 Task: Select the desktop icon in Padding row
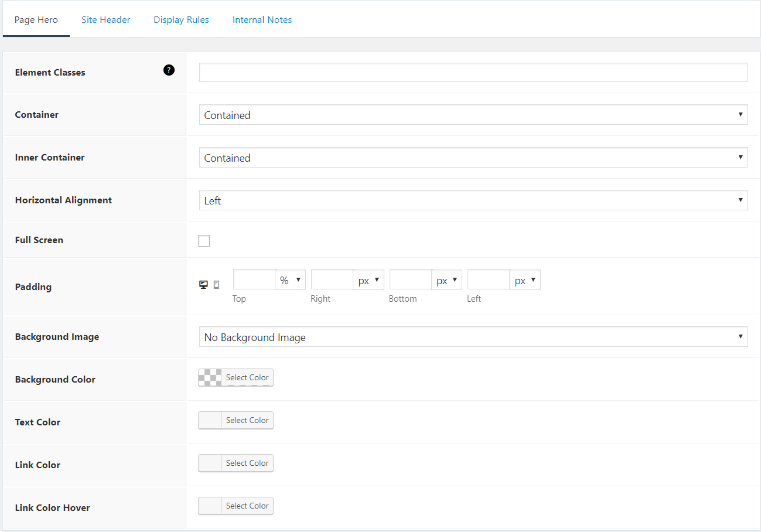203,284
